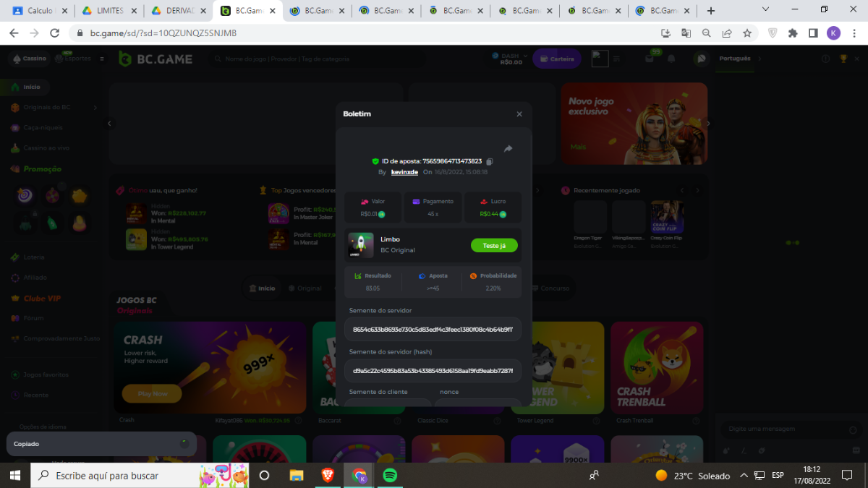
Task: Toggle the browser side panel icon
Action: click(813, 33)
